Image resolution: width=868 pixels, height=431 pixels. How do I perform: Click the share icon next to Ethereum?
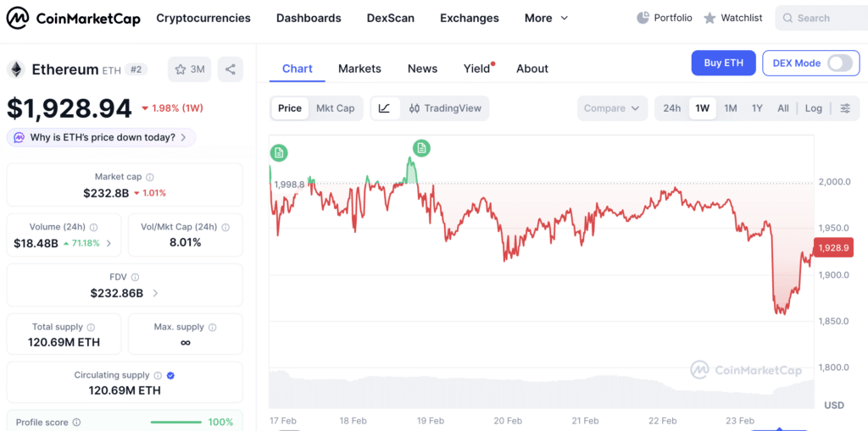(231, 69)
